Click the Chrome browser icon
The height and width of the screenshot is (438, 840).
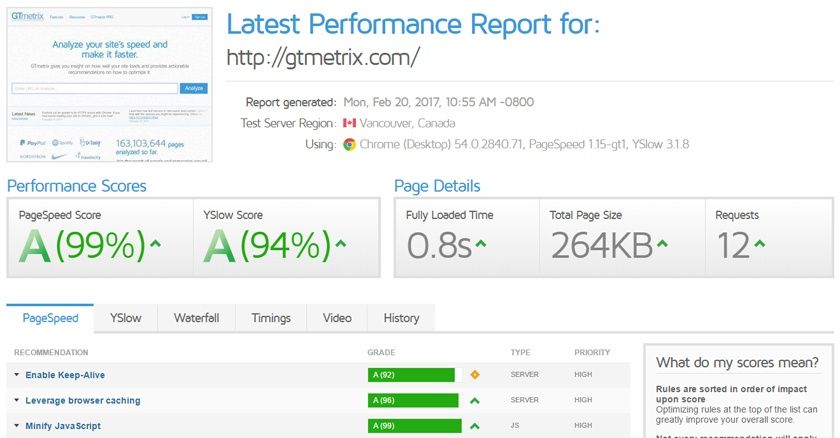(349, 145)
